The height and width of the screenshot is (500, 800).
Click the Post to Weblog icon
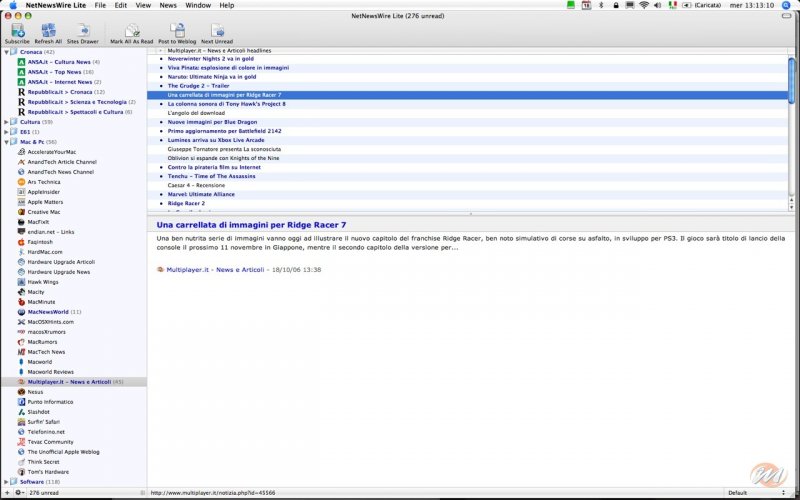coord(175,31)
